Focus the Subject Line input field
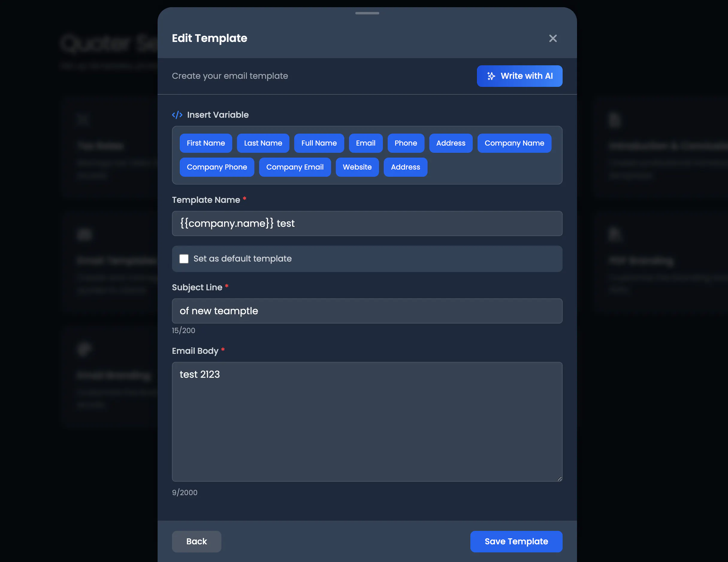Screen dimensions: 728x562 (367, 311)
